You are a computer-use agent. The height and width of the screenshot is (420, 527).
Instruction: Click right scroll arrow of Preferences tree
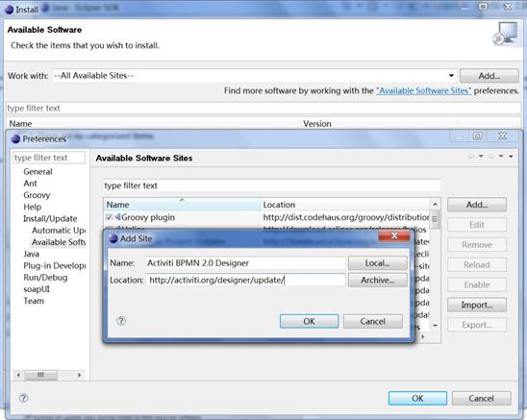(79, 375)
